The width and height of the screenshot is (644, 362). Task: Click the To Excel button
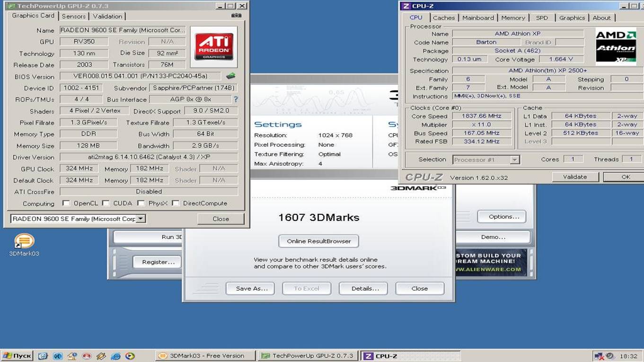click(x=307, y=289)
